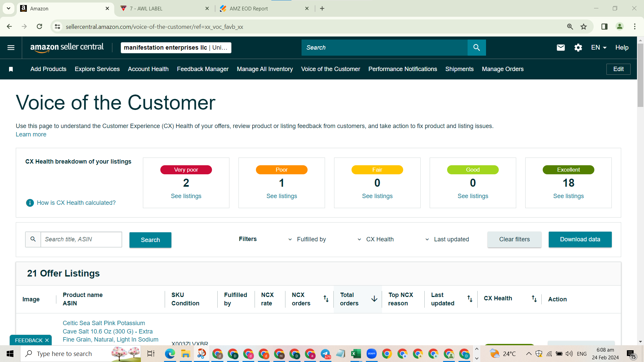Open the buyer messages envelope icon

560,48
